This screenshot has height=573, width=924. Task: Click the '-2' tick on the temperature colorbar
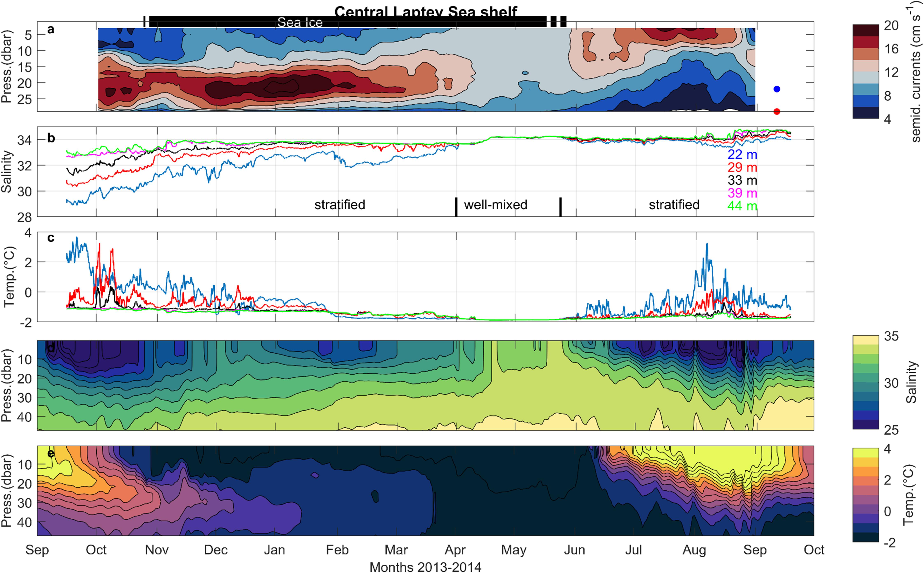[x=890, y=543]
